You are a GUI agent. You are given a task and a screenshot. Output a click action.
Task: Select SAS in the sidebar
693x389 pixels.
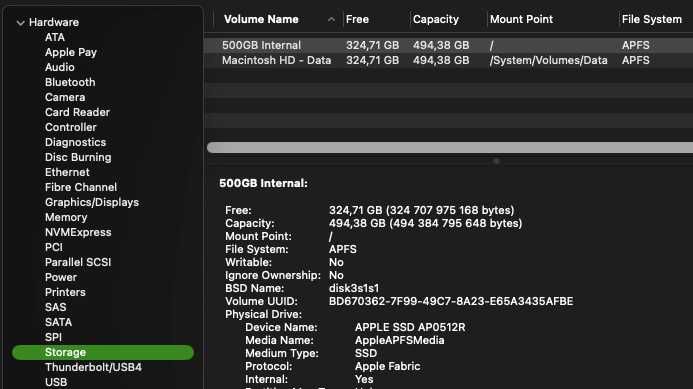55,308
